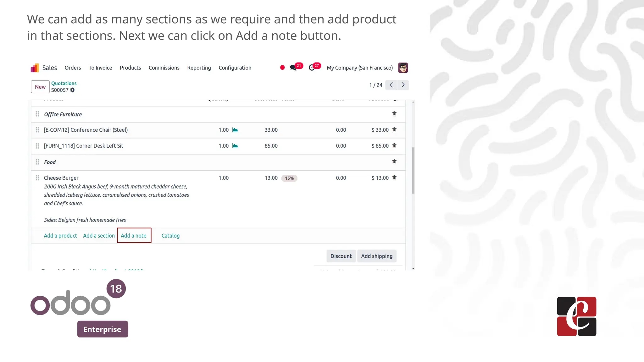Open the product Catalog link
This screenshot has height=362, width=644.
click(x=170, y=236)
